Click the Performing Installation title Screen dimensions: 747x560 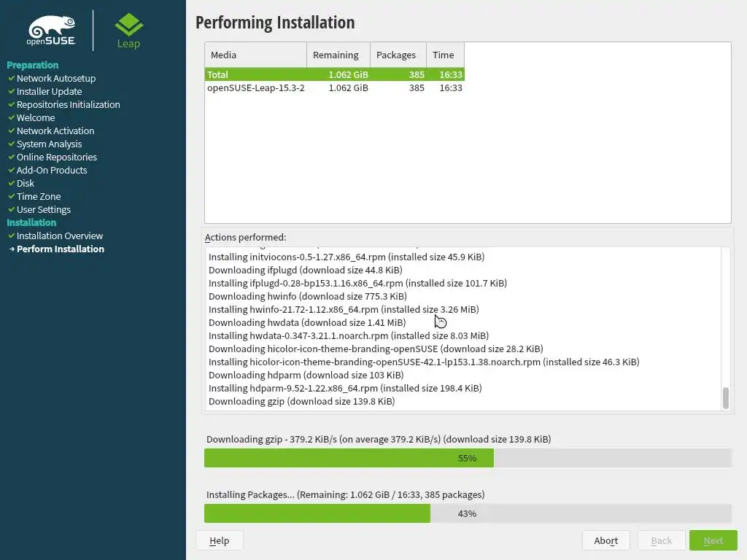275,23
